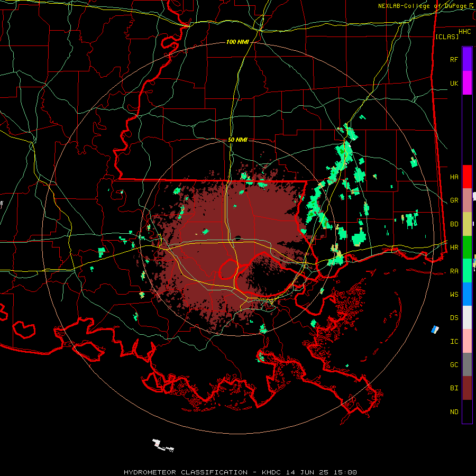The image size is (476, 476).
Task: Select the light pink IC ice crystals swatch
Action: click(x=467, y=341)
